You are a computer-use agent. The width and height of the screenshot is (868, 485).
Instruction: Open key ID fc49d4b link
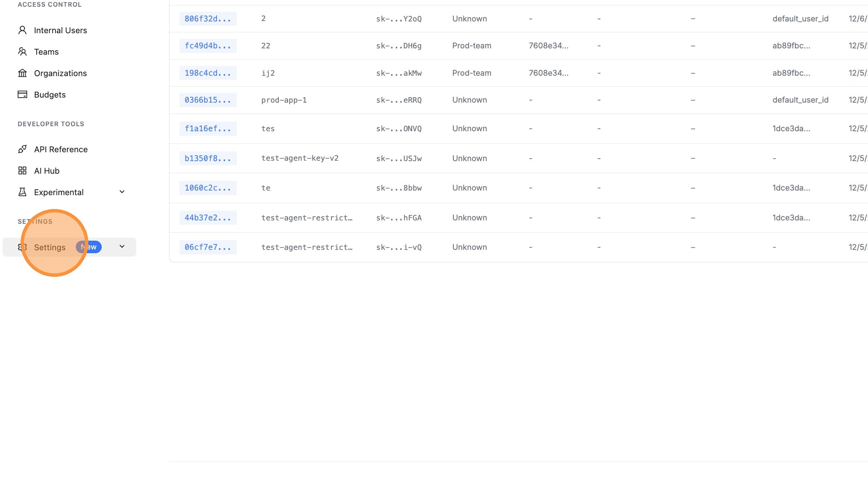point(208,46)
